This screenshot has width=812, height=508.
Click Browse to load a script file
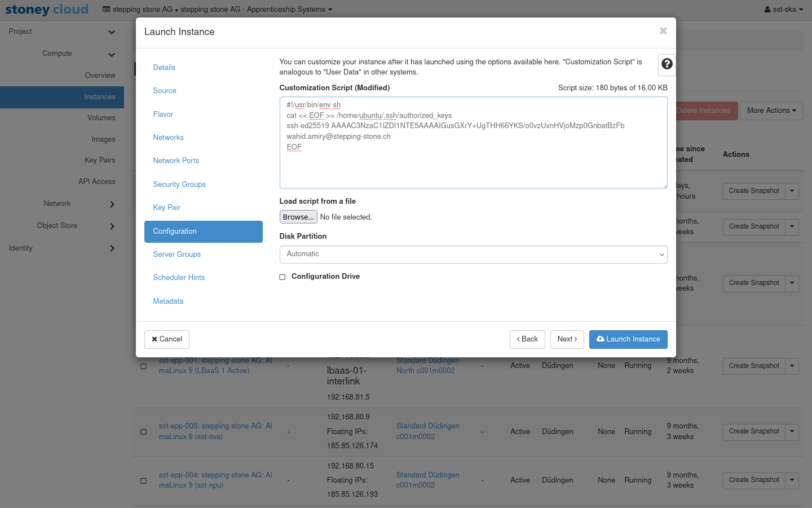[x=298, y=217]
